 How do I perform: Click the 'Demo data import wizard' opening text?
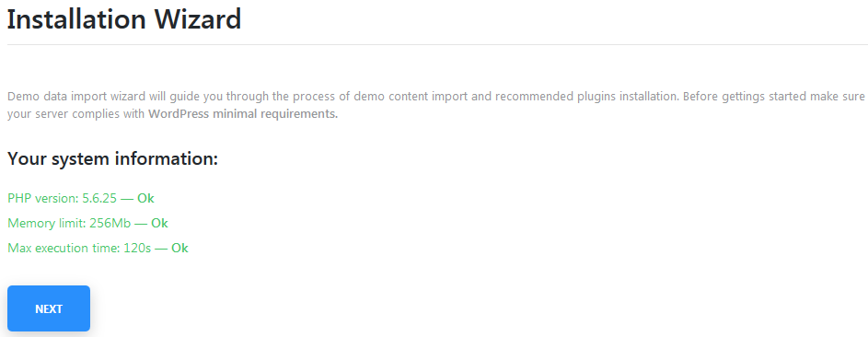(x=76, y=97)
